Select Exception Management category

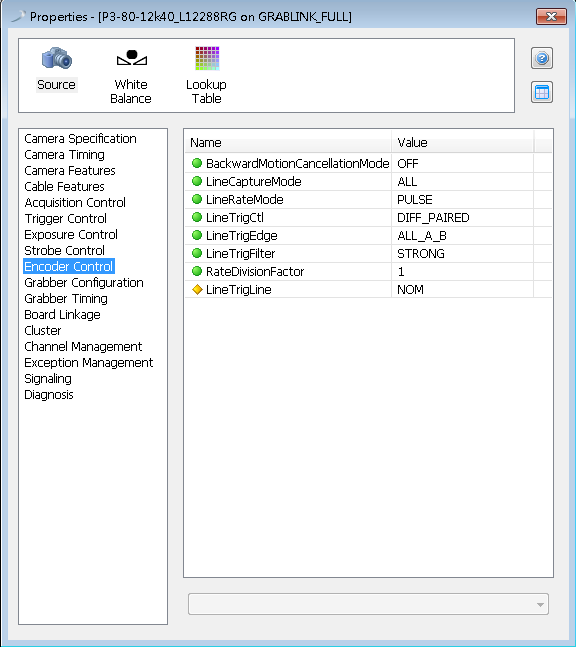click(x=89, y=363)
